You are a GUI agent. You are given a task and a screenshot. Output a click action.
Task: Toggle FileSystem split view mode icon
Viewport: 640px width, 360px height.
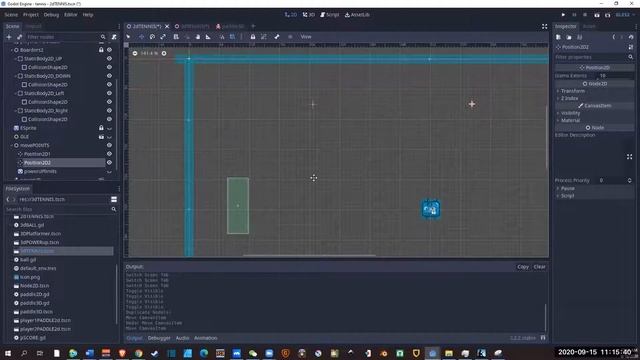[114, 199]
